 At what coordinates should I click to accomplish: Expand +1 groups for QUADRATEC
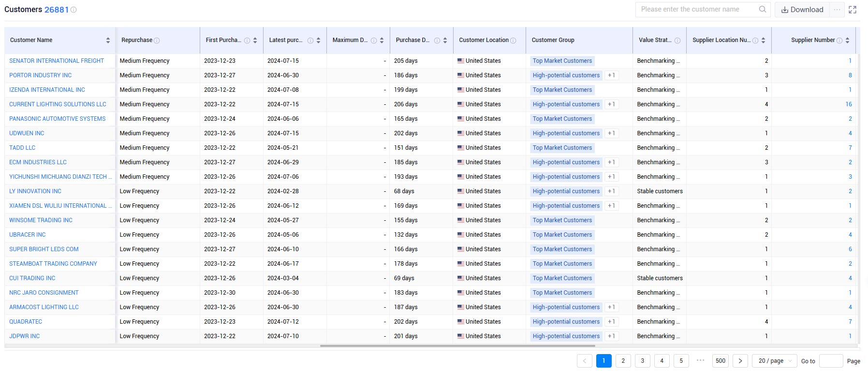click(612, 322)
